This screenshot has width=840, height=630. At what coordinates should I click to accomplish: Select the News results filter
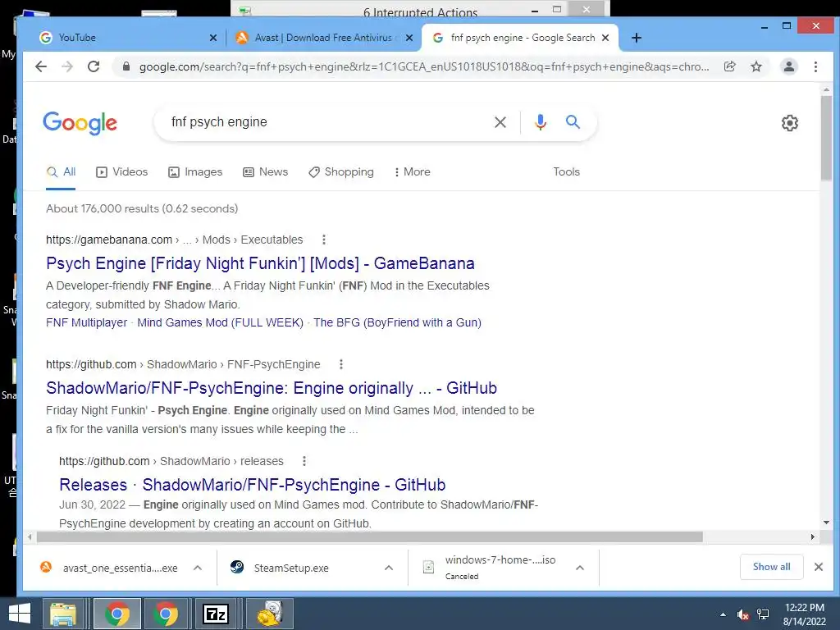coord(265,172)
